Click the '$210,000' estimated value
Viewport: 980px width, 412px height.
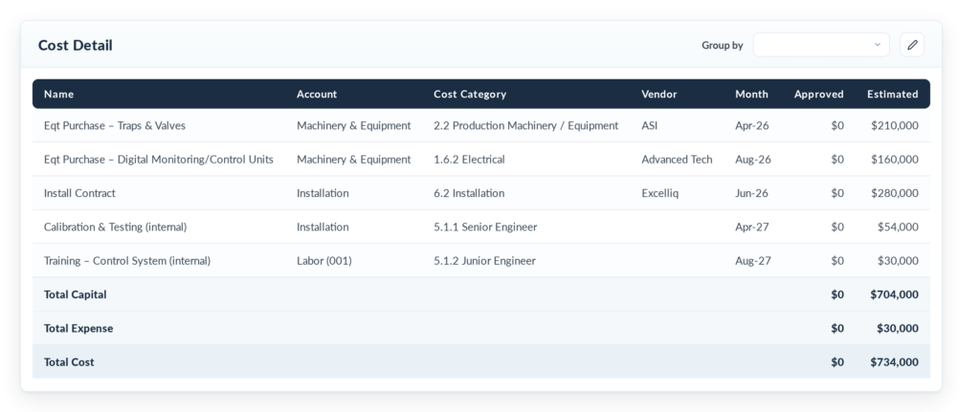(x=895, y=125)
